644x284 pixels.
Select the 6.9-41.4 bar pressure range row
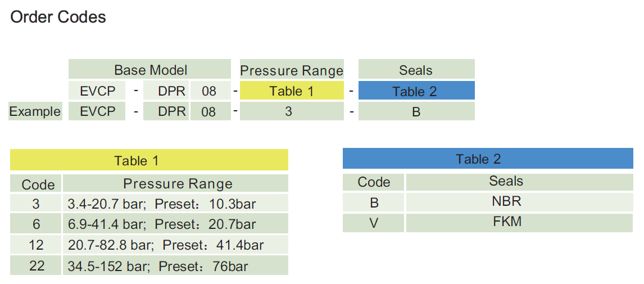[175, 224]
